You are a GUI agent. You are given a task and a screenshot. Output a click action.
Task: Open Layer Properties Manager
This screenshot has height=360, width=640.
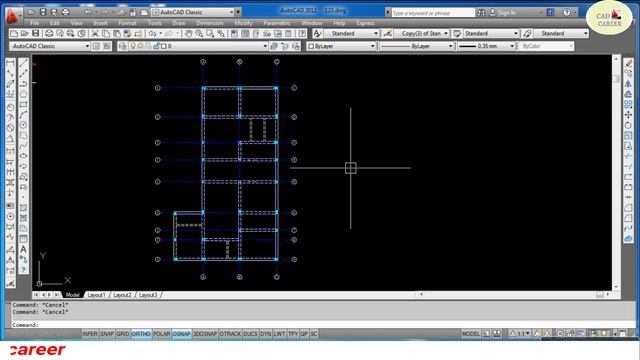pyautogui.click(x=122, y=46)
